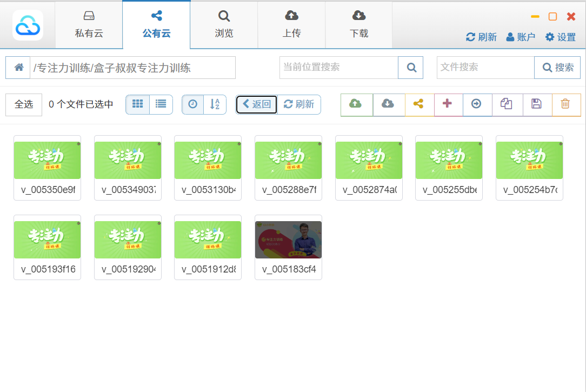Open the 账户 account menu
Viewport: 586px width, 392px height.
point(521,37)
